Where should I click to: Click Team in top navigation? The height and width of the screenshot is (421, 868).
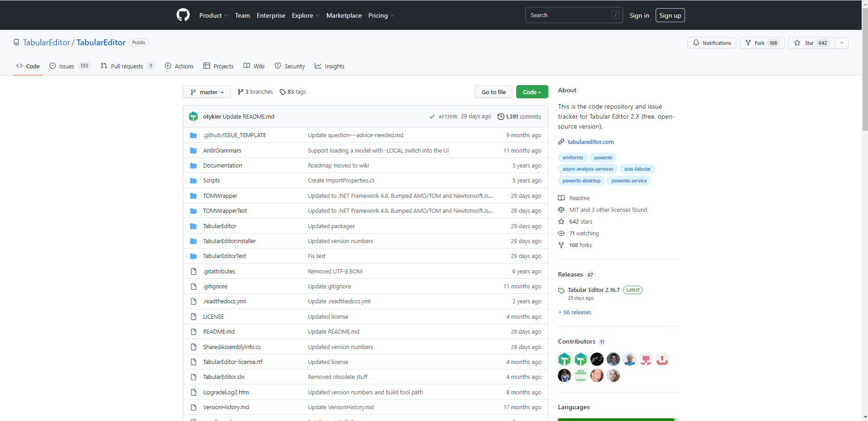click(x=242, y=15)
